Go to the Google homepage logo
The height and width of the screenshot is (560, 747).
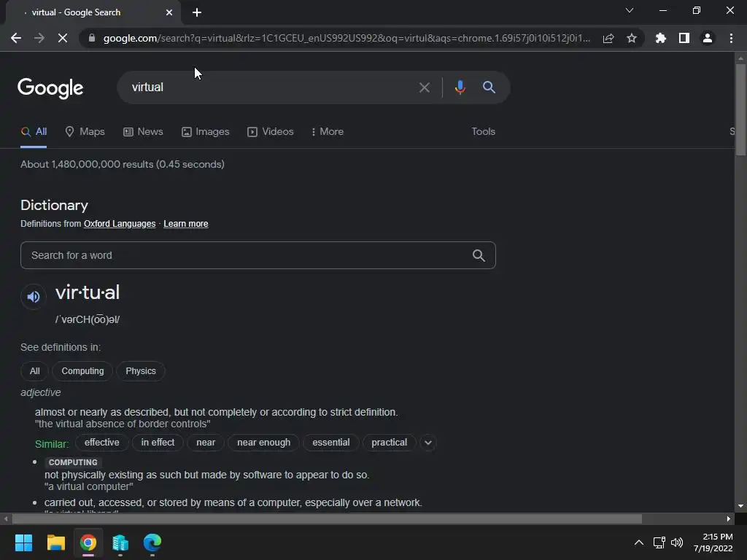click(50, 88)
